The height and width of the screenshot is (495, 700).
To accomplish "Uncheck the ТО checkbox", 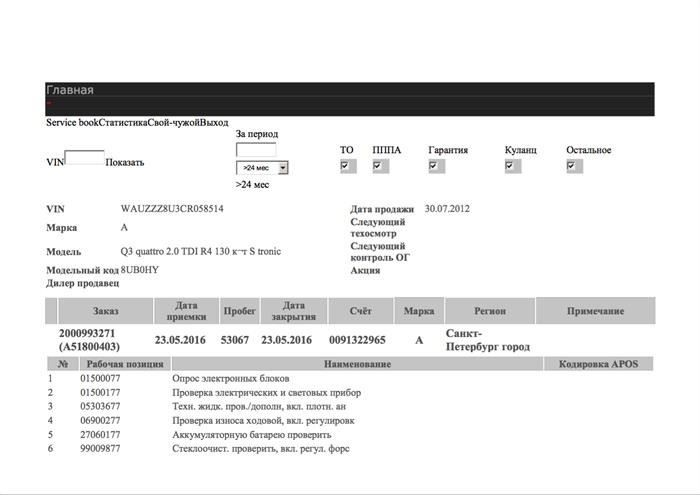I will coord(346,166).
